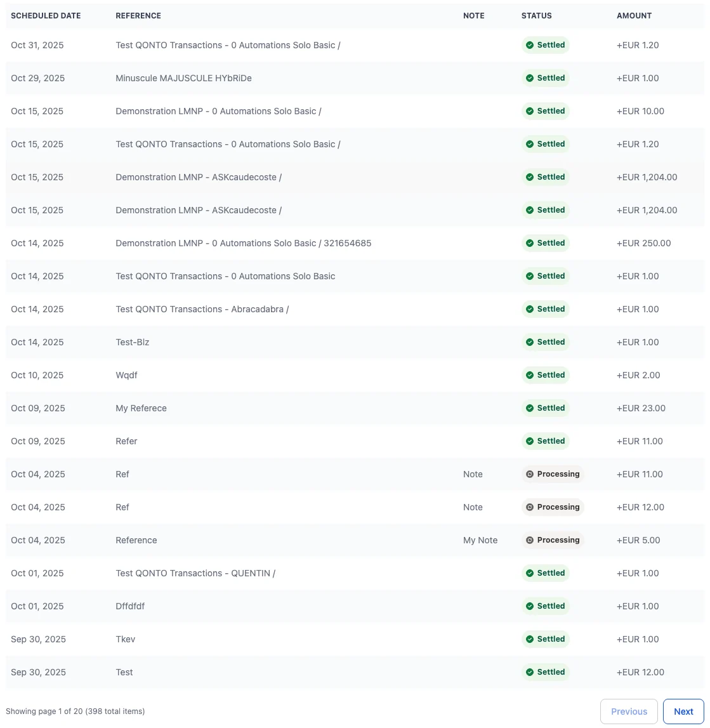Click Settled badge in My Referece row
Viewport: 710px width, 728px height.
coord(545,408)
